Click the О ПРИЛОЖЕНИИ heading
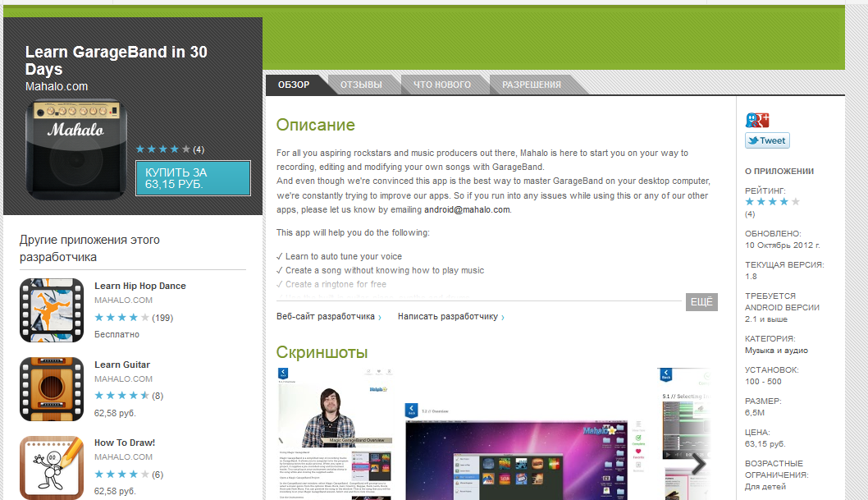This screenshot has height=500, width=868. click(x=779, y=171)
